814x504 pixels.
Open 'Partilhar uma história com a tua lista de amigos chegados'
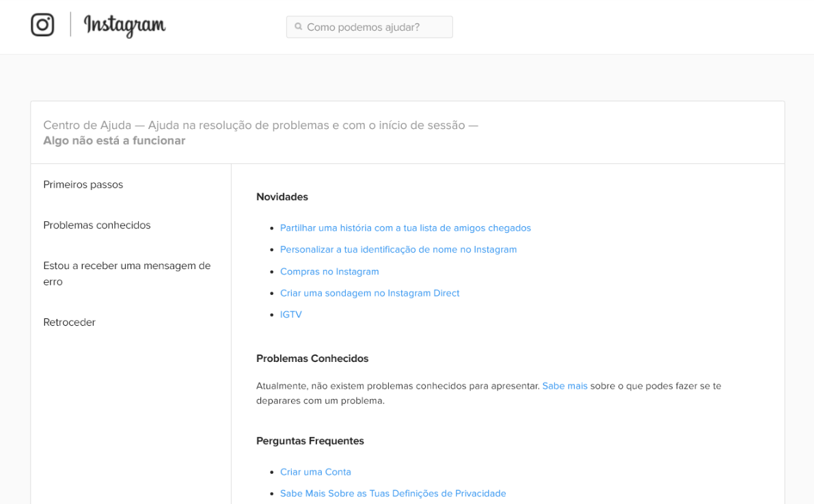point(405,227)
